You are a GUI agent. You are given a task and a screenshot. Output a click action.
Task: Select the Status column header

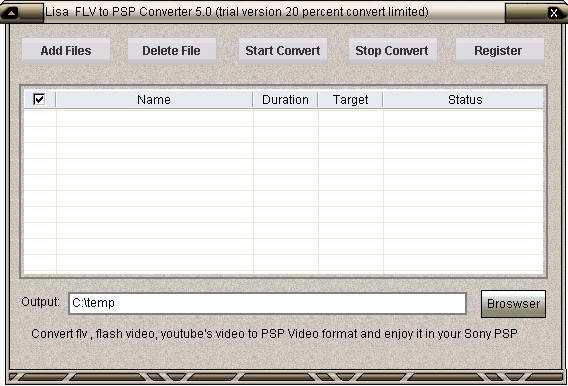tap(464, 100)
